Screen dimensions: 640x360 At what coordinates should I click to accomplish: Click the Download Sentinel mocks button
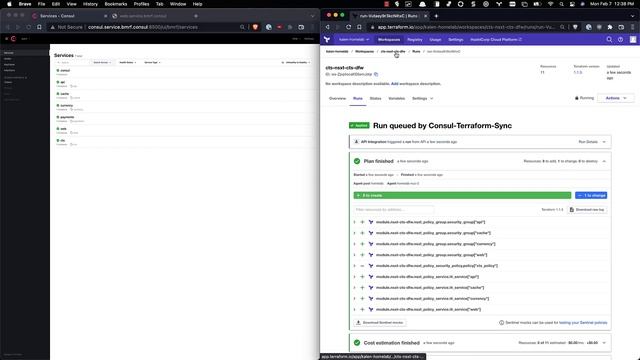(380, 322)
